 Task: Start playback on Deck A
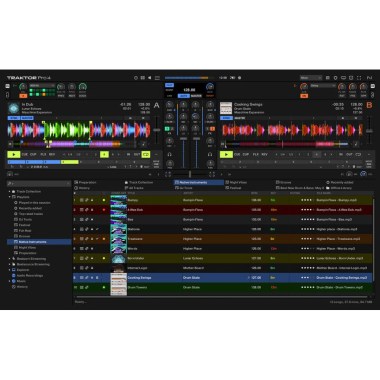(x=14, y=154)
